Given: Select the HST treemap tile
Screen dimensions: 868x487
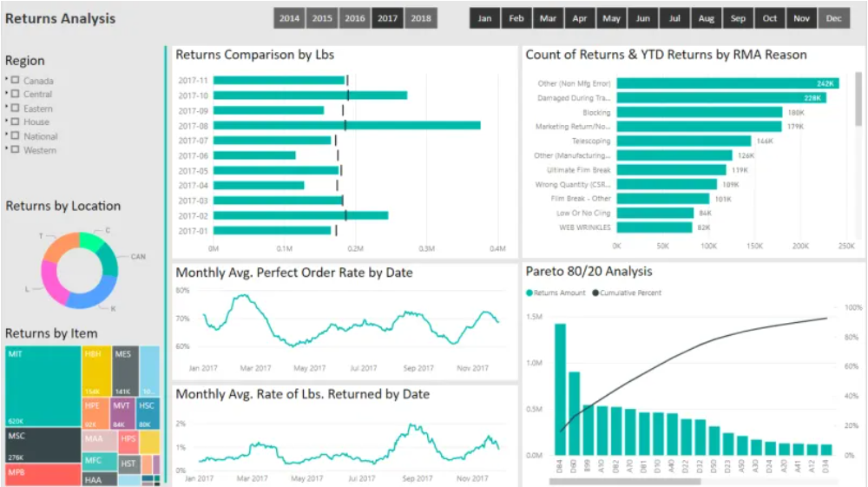Looking at the screenshot, I should (129, 464).
